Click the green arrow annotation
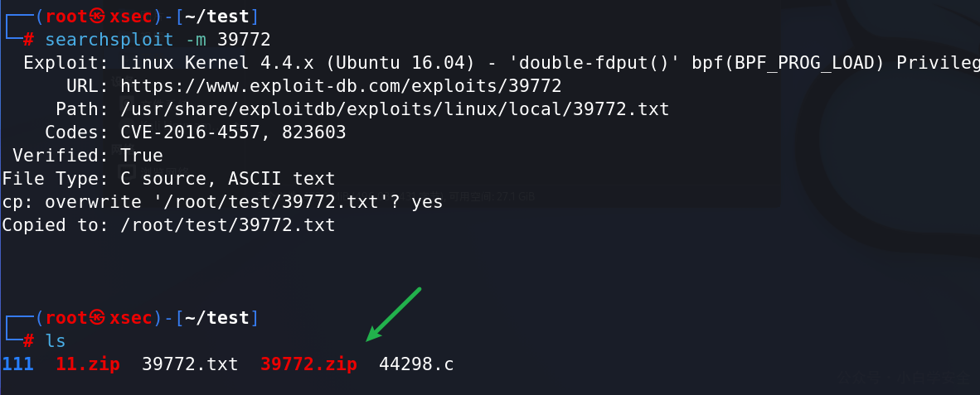The image size is (980, 395). point(393,315)
